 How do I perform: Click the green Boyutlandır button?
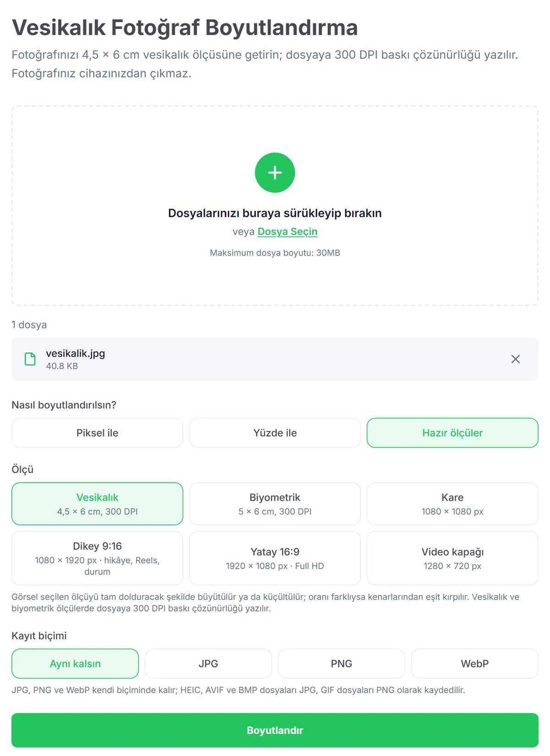click(x=275, y=730)
